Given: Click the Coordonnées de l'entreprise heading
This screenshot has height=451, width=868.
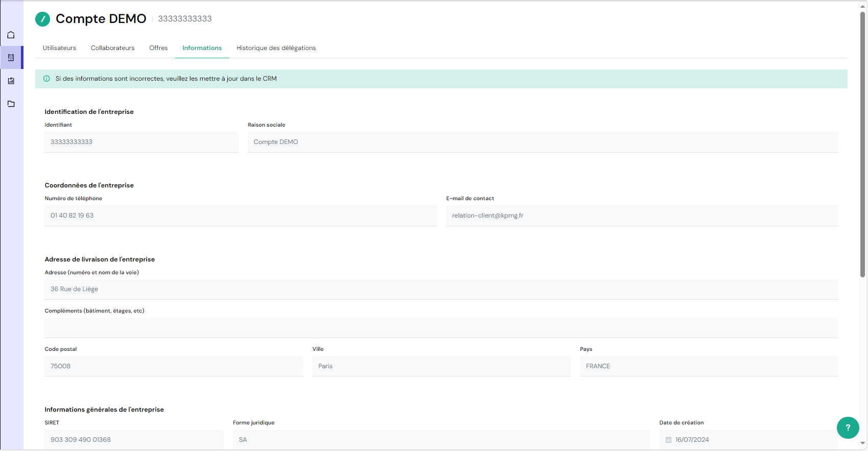Looking at the screenshot, I should (89, 185).
